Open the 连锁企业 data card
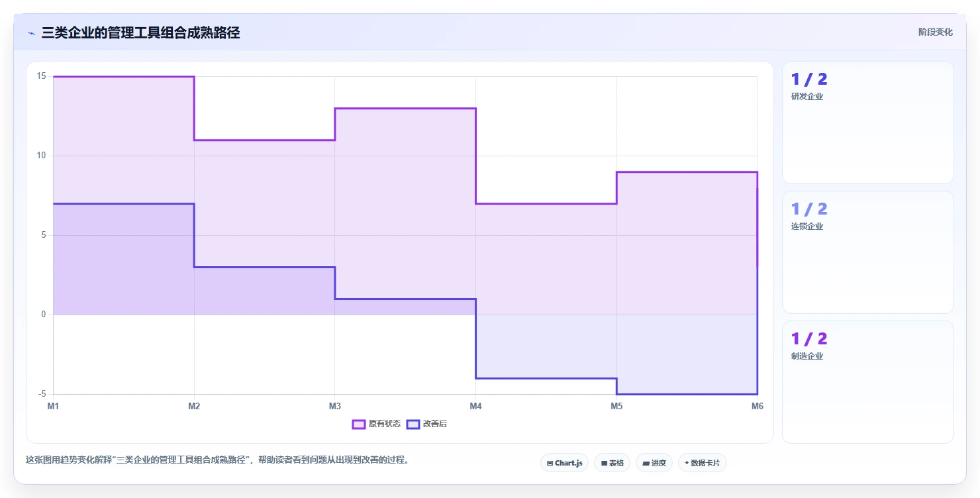This screenshot has height=498, width=980. (x=867, y=252)
